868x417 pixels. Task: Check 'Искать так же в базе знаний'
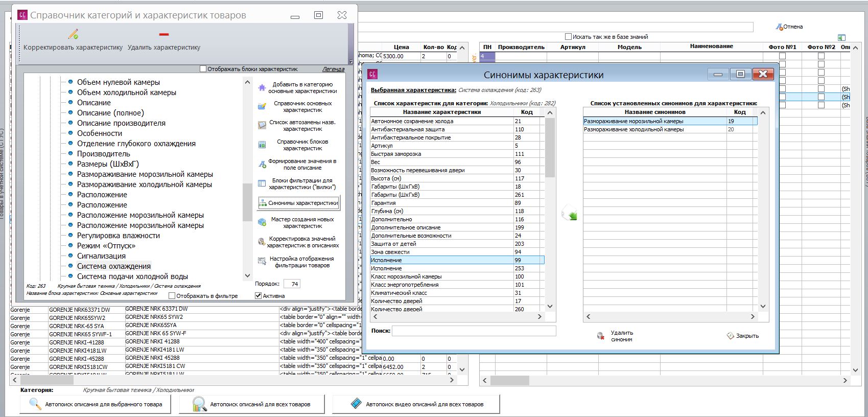568,37
